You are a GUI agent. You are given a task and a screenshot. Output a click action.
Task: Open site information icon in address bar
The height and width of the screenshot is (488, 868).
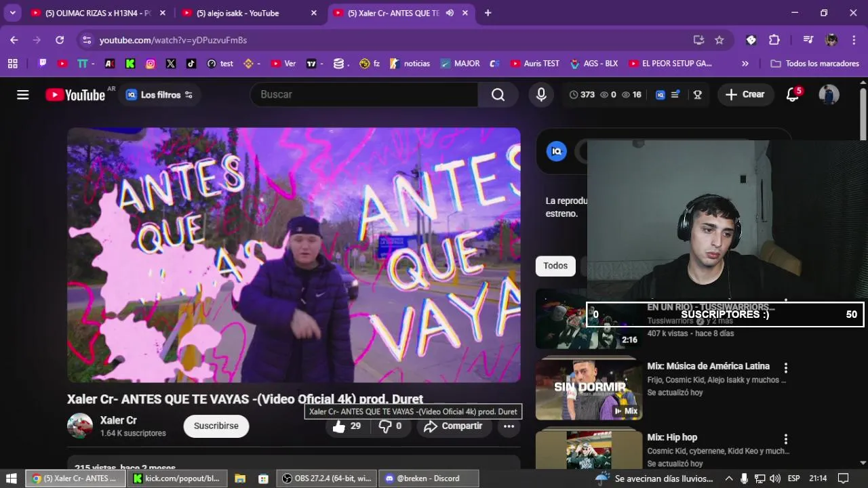[86, 40]
